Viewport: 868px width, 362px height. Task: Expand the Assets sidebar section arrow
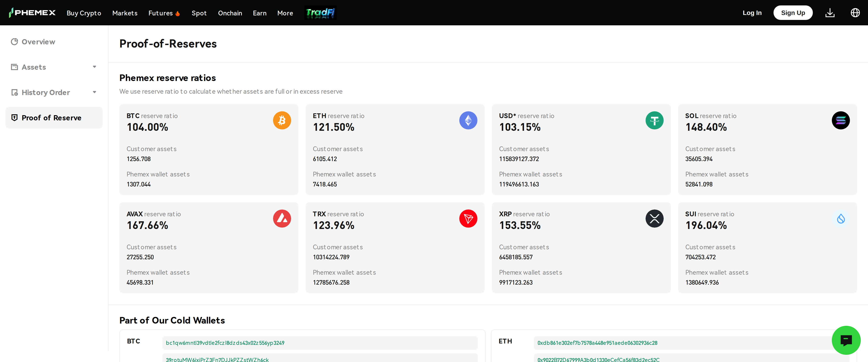(x=94, y=67)
